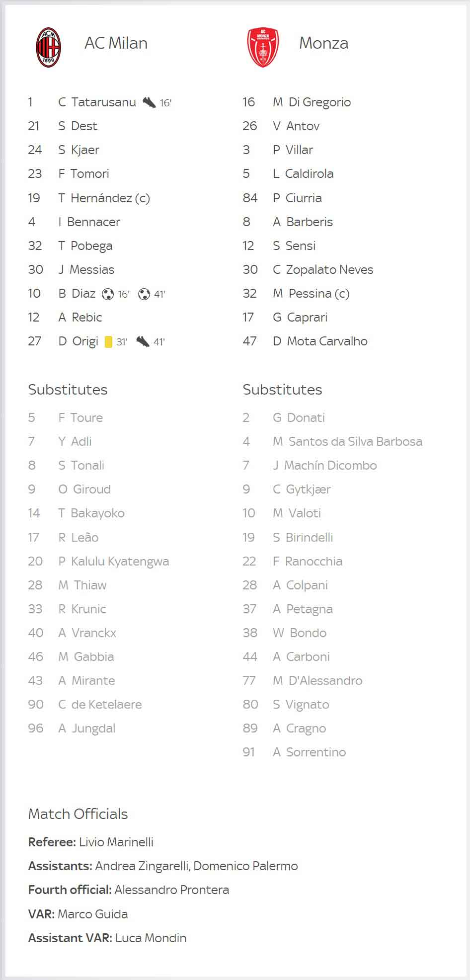Click Origi's yellow card icon

(x=108, y=341)
